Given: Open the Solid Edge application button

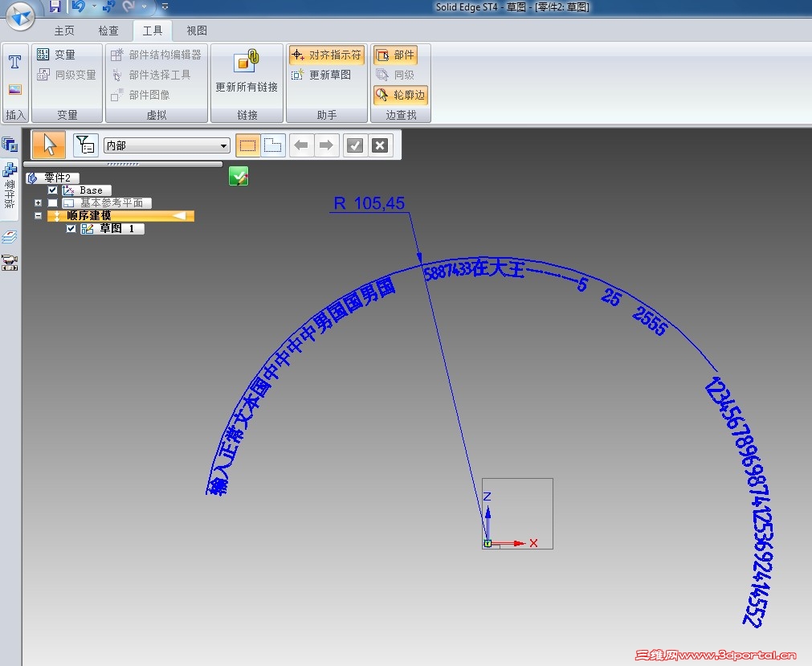Looking at the screenshot, I should pyautogui.click(x=21, y=16).
